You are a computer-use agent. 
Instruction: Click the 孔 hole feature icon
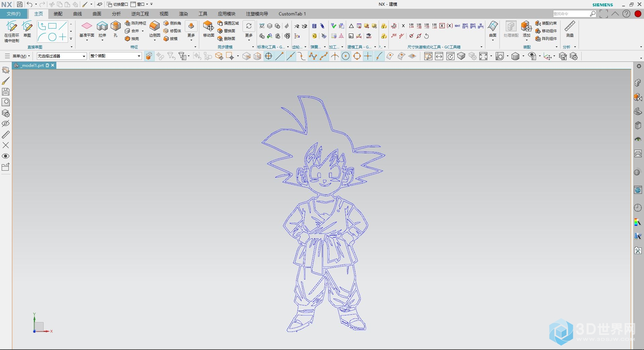116,27
